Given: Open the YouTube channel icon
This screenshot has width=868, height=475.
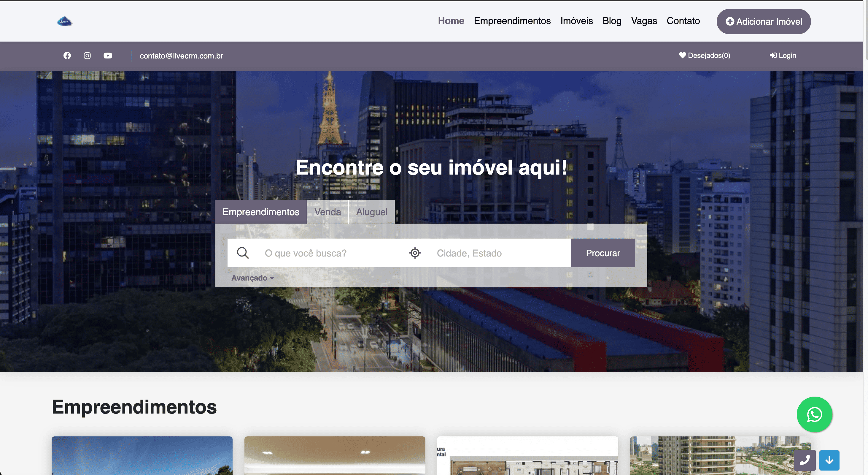Looking at the screenshot, I should [x=107, y=56].
